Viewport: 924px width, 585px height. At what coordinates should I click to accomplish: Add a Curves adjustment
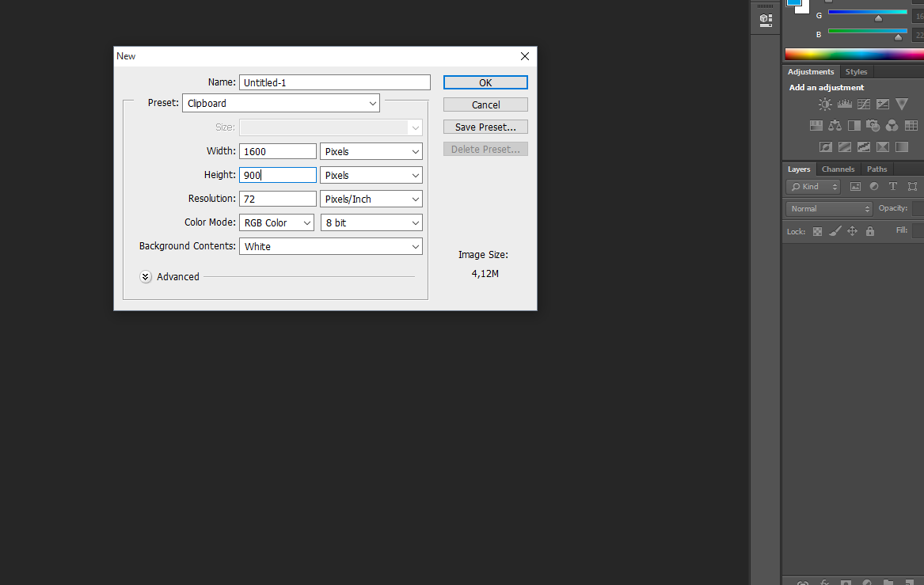pos(863,104)
